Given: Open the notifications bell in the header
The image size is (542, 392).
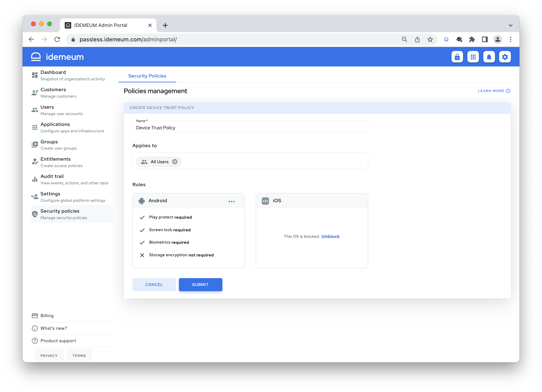Looking at the screenshot, I should point(489,57).
